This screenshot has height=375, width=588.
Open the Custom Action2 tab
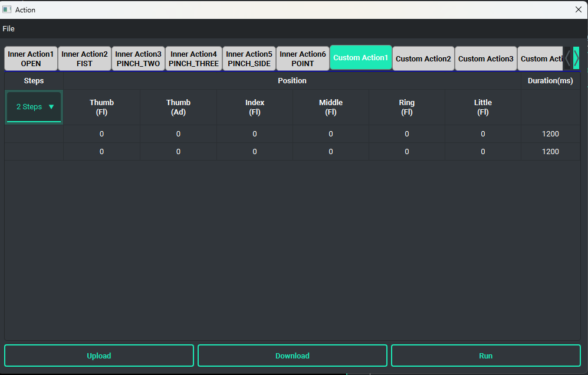click(423, 58)
